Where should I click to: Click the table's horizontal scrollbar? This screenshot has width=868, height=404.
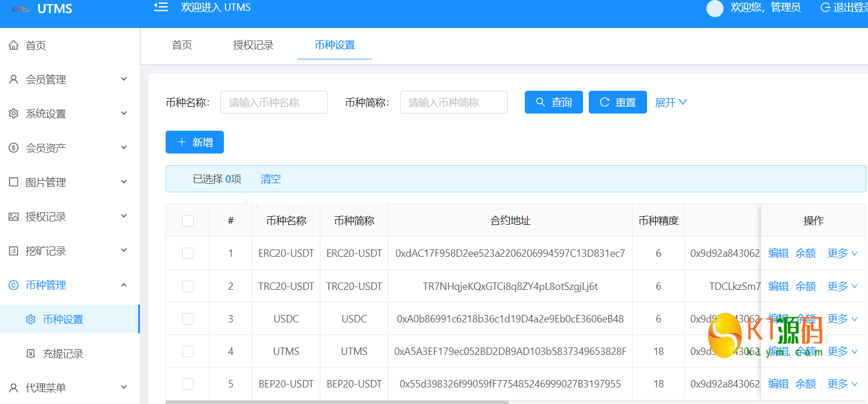pyautogui.click(x=337, y=402)
